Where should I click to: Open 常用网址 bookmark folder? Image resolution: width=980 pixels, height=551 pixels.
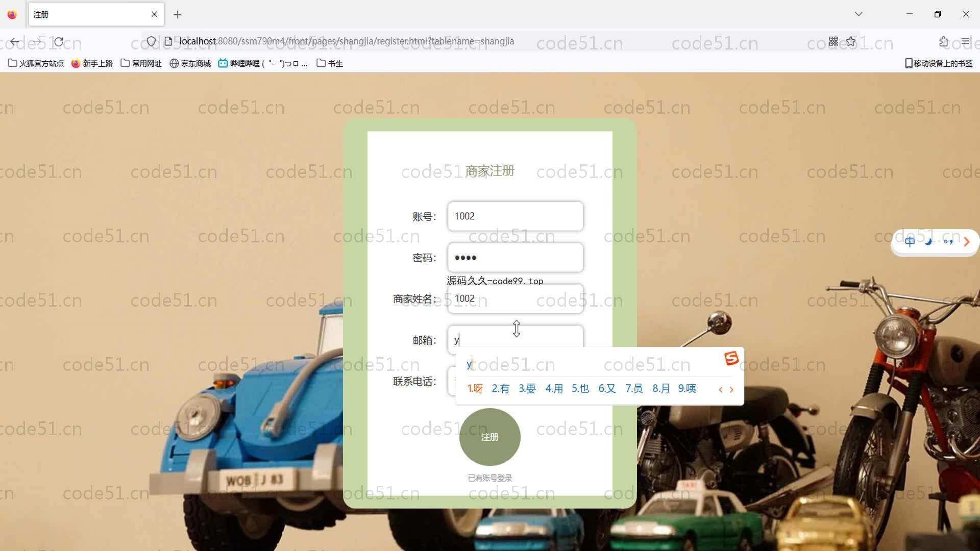[x=141, y=63]
